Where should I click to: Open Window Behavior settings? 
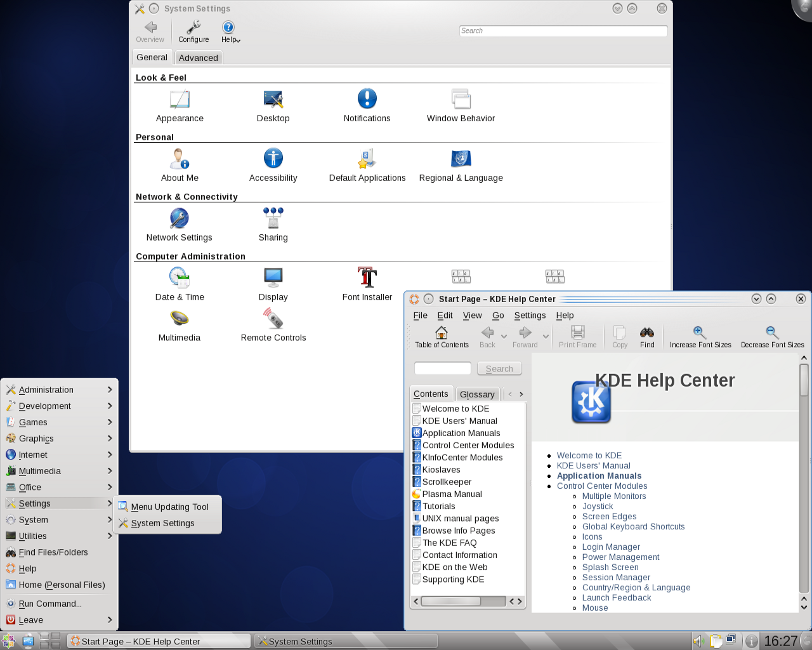point(461,106)
